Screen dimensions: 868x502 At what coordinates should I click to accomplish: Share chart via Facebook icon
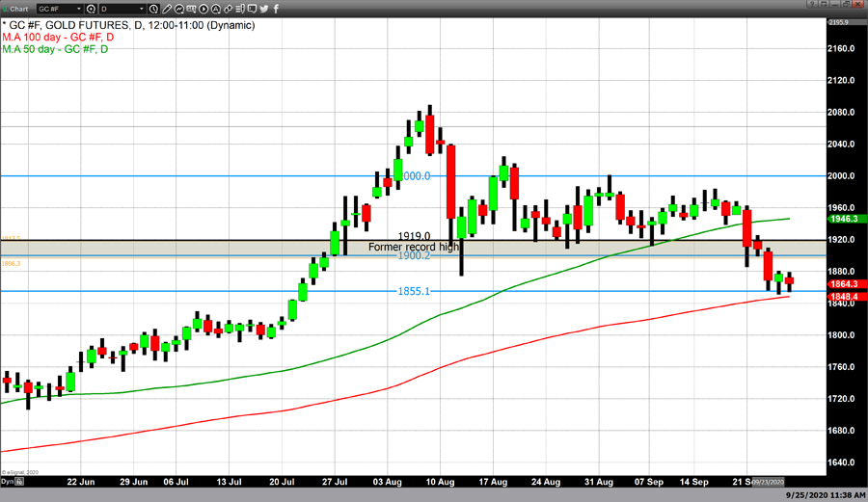click(x=277, y=9)
